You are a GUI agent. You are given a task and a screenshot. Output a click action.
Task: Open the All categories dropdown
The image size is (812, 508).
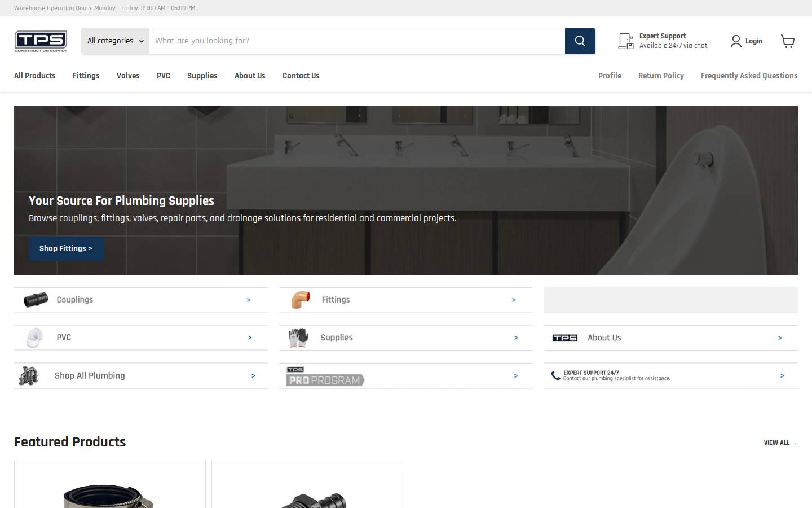pos(116,41)
